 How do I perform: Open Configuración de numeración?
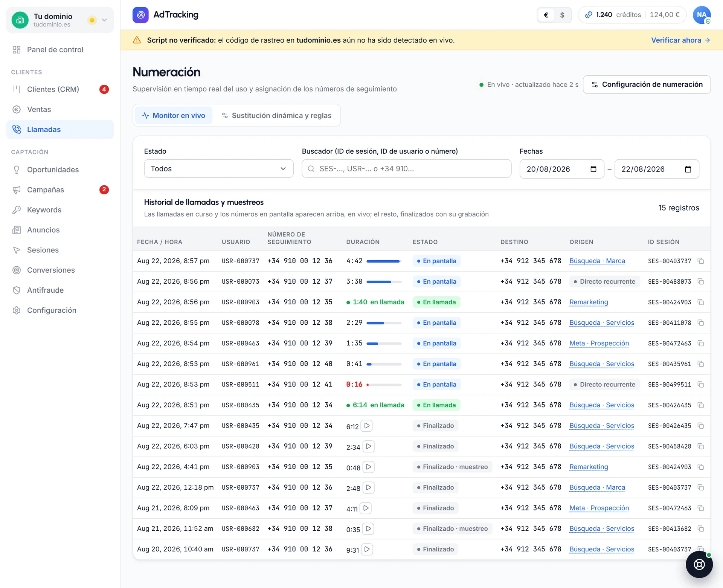[647, 84]
